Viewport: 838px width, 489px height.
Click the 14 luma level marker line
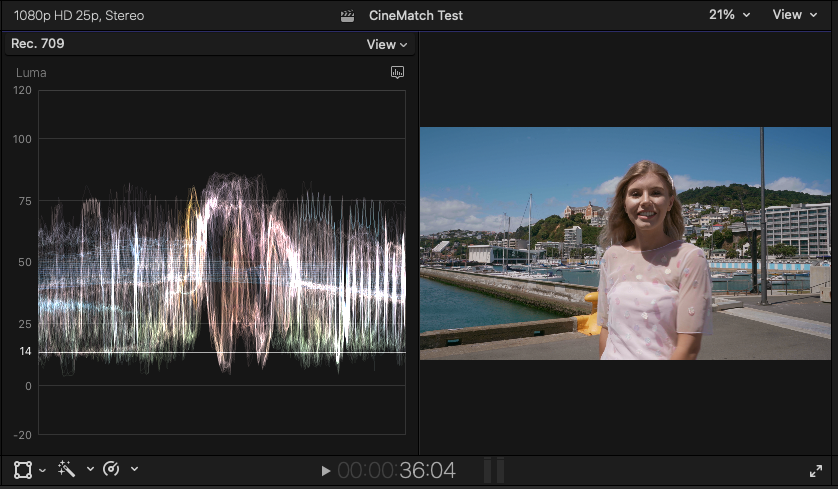pyautogui.click(x=220, y=352)
